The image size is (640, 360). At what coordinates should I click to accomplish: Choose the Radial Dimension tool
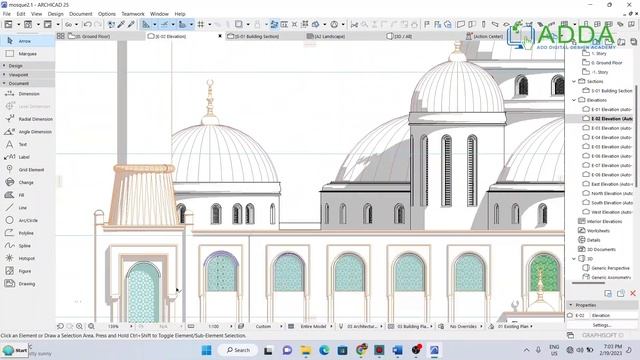click(27, 119)
